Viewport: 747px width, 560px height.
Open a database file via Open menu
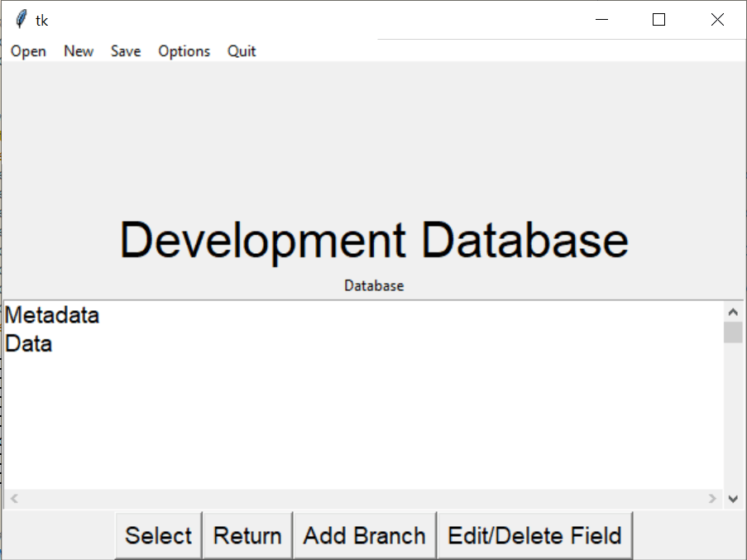tap(27, 51)
